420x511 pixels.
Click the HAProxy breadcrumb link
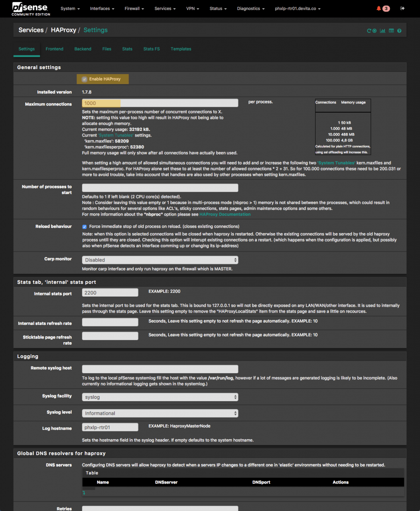[x=63, y=30]
